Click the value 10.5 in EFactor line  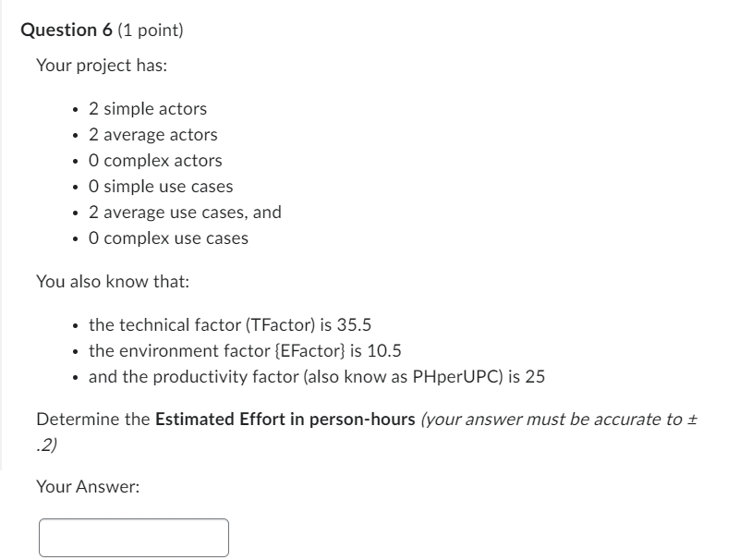tap(384, 351)
